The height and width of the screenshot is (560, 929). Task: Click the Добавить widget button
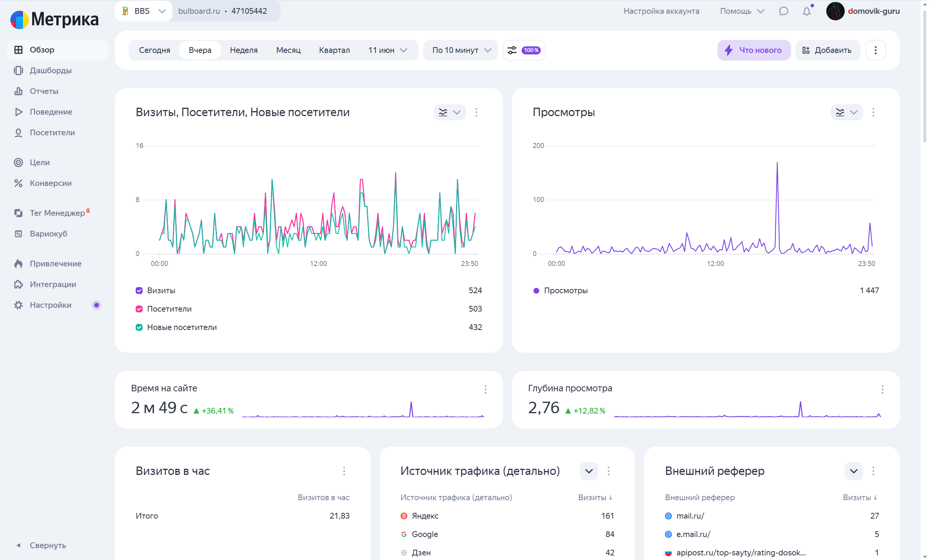pyautogui.click(x=827, y=50)
